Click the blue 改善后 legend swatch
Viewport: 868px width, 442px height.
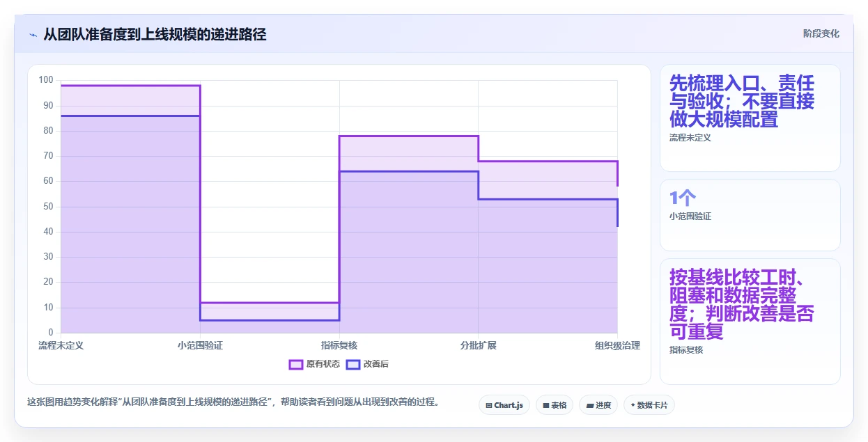tap(353, 364)
